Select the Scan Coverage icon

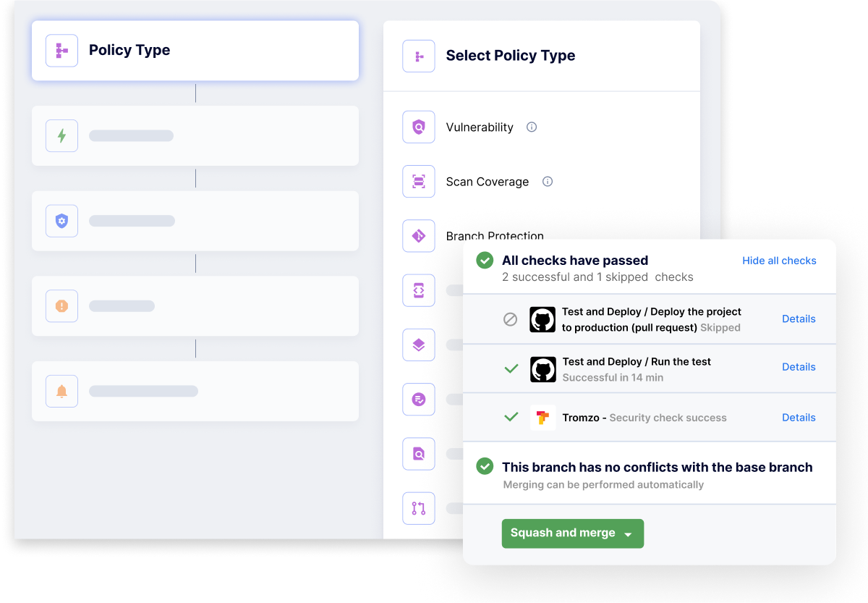point(418,181)
